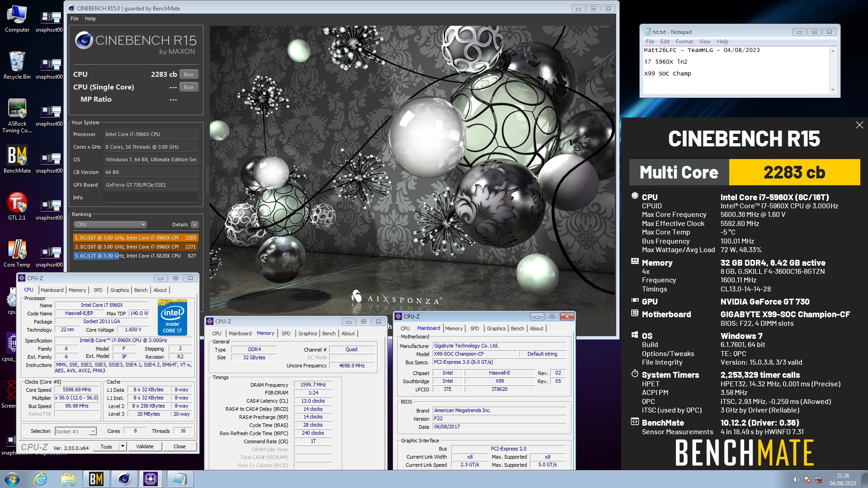Open About tab in right CPU-Z window
The height and width of the screenshot is (488, 868).
click(x=537, y=328)
